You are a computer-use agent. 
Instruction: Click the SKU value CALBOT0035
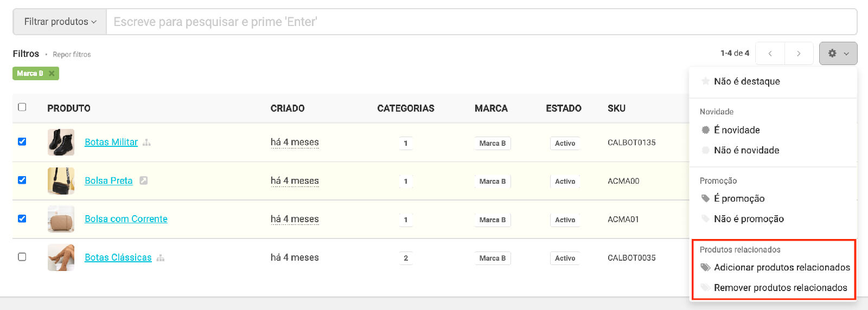(x=631, y=258)
